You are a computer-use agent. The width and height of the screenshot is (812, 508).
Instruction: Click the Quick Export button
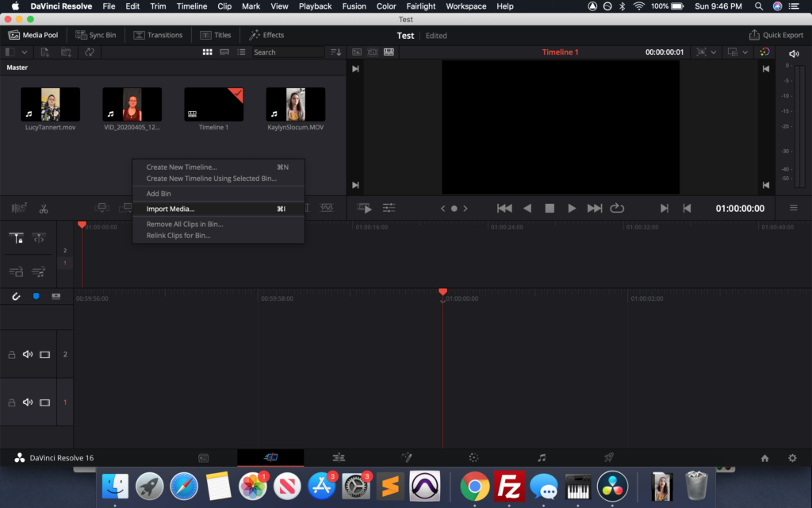(776, 35)
